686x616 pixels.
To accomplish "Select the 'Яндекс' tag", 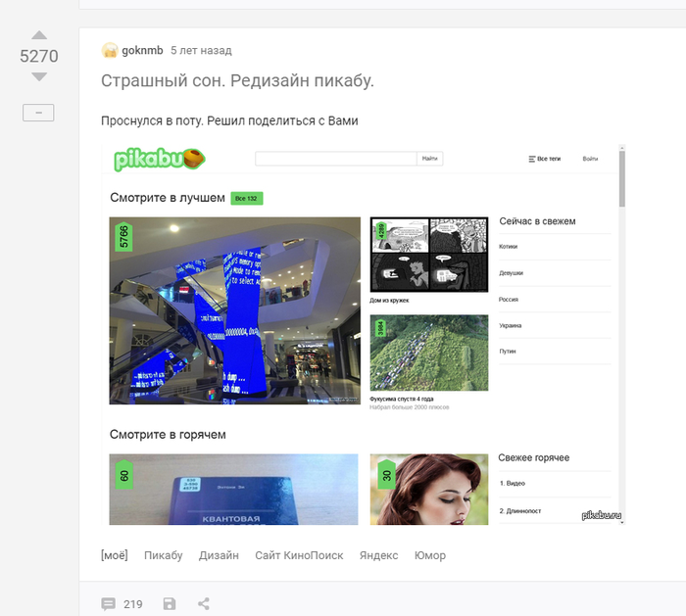I will 378,555.
